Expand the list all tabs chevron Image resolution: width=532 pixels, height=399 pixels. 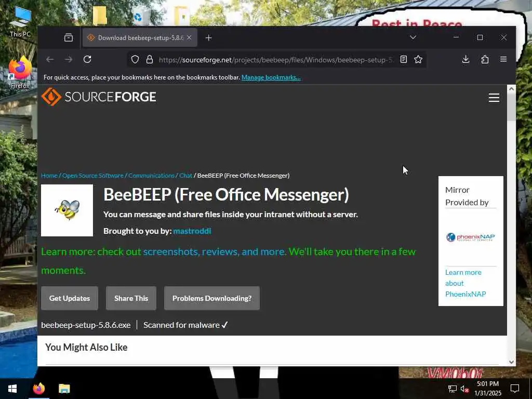[413, 37]
